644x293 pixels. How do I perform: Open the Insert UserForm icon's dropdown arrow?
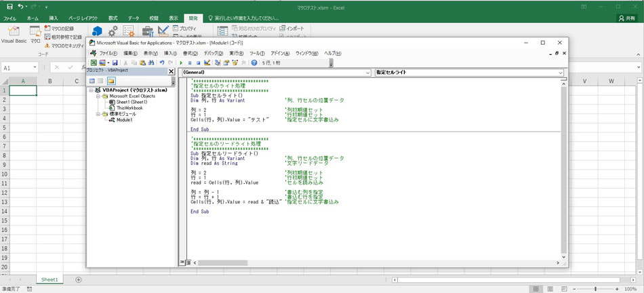(x=108, y=63)
